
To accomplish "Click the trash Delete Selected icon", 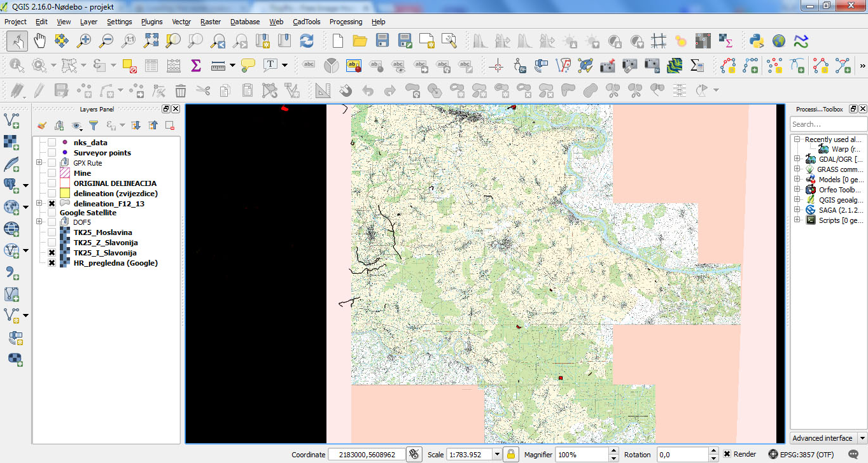I will (x=181, y=90).
